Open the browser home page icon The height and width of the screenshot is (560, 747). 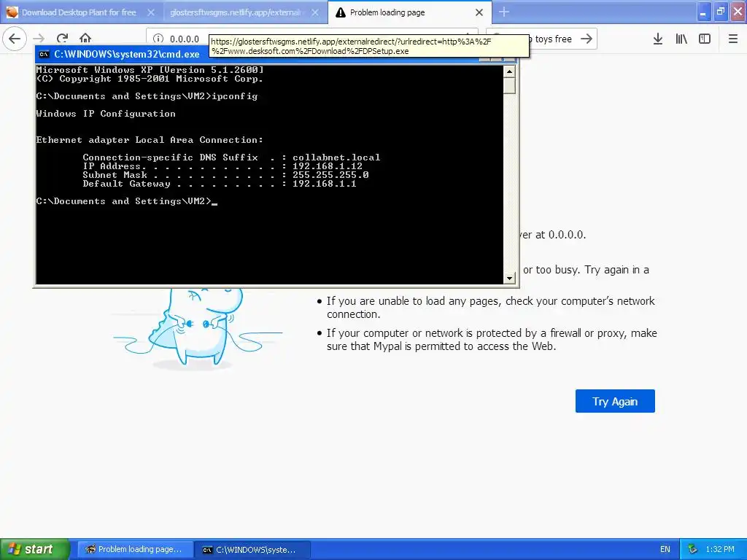(x=85, y=39)
